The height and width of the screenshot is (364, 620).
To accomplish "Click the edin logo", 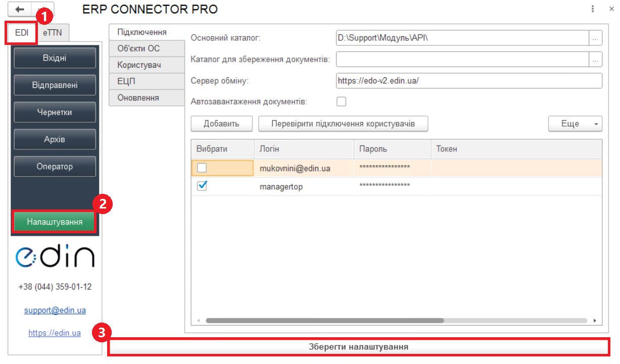I will tap(55, 256).
